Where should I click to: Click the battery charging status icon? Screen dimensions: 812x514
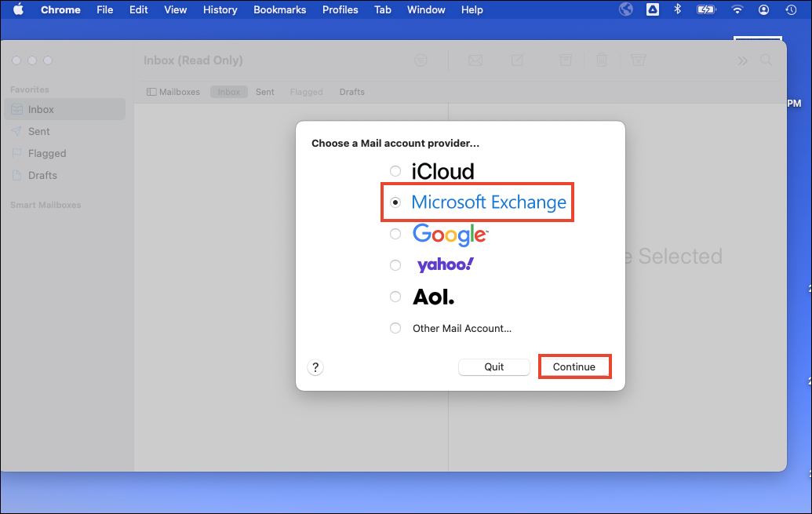coord(706,10)
